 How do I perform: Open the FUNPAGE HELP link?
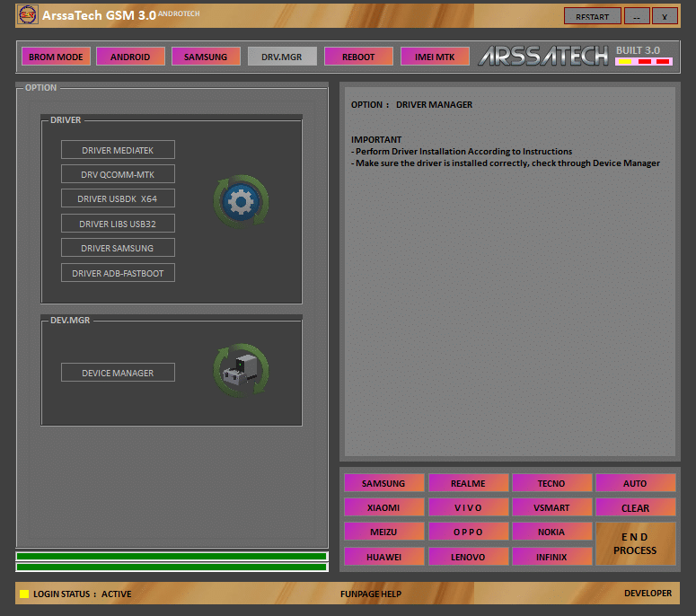[x=371, y=594]
